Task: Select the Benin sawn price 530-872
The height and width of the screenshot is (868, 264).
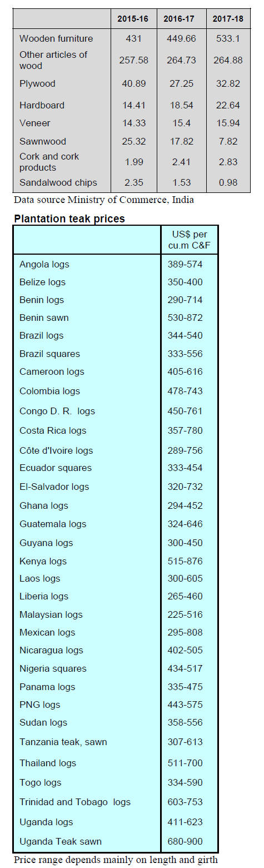Action: 185,318
